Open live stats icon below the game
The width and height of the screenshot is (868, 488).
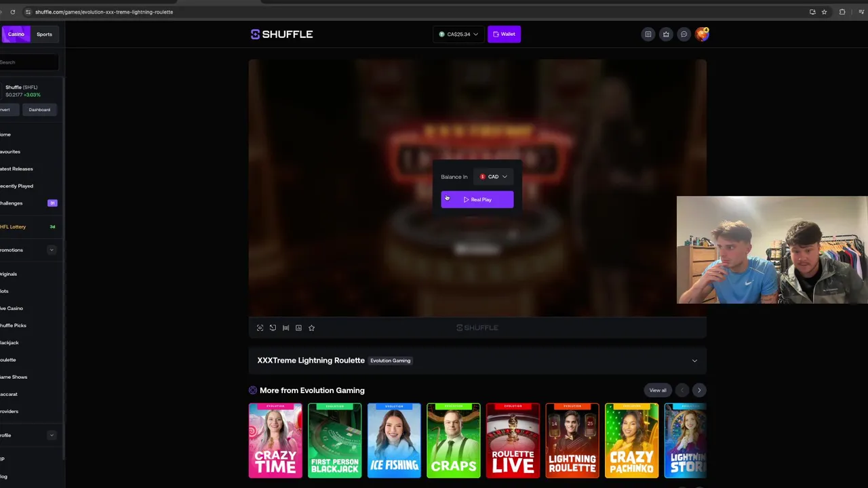tap(298, 328)
